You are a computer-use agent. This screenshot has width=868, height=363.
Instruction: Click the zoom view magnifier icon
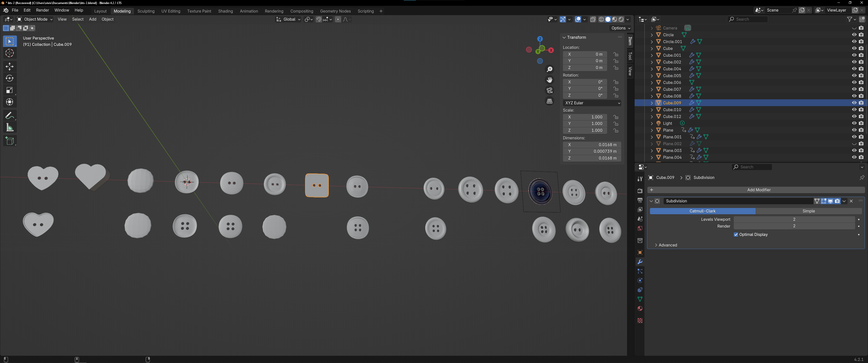click(550, 69)
